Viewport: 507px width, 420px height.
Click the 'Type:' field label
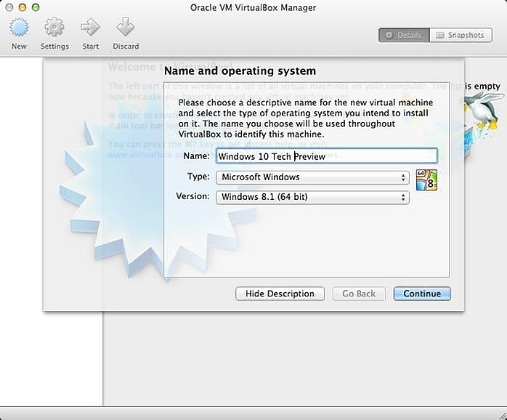(198, 177)
